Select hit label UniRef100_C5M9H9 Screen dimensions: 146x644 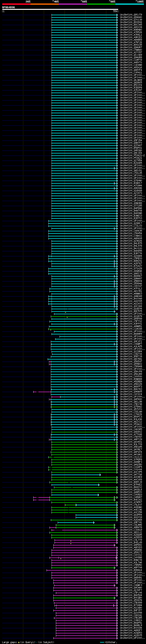point(131,366)
